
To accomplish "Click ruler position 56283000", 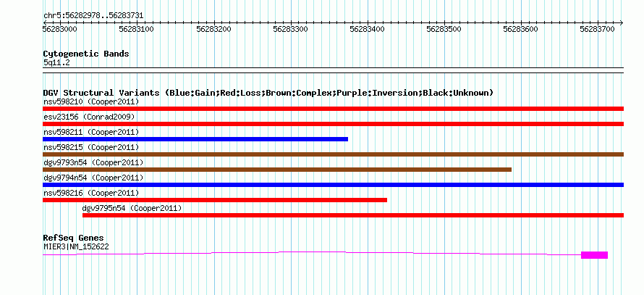I will (x=60, y=29).
